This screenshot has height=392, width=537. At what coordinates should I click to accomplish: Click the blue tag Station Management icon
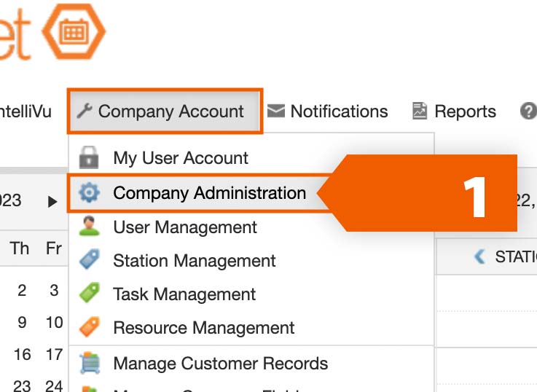(89, 260)
